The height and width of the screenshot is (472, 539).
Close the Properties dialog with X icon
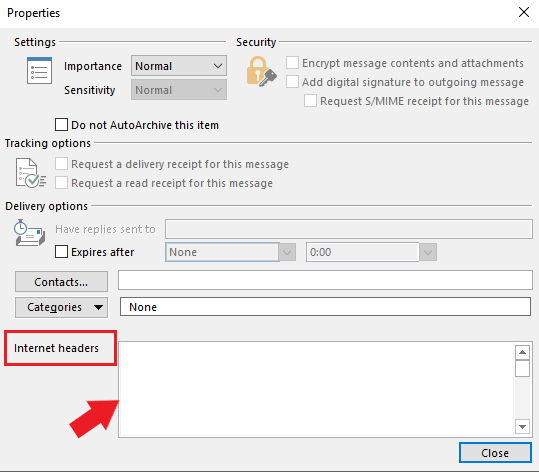[x=524, y=12]
